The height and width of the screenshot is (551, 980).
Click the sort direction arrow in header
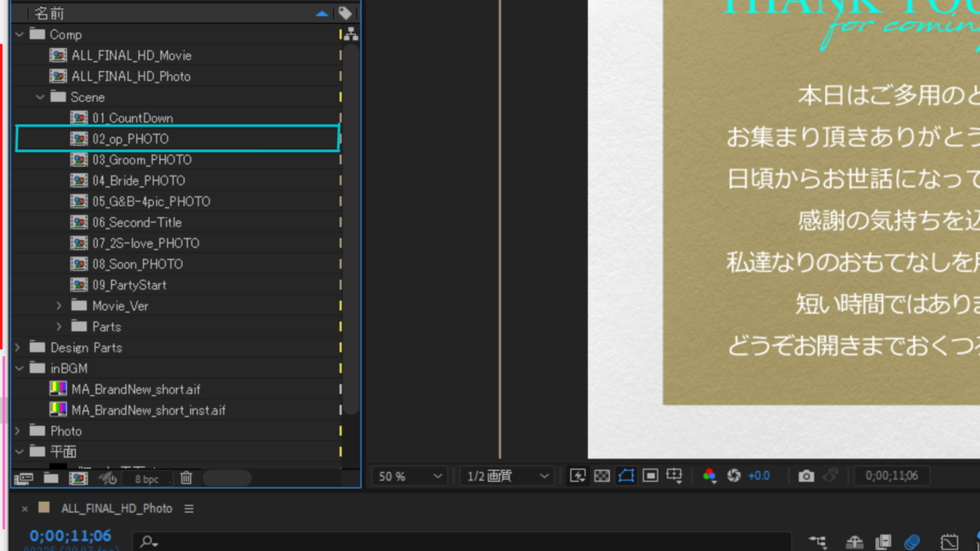pyautogui.click(x=322, y=13)
